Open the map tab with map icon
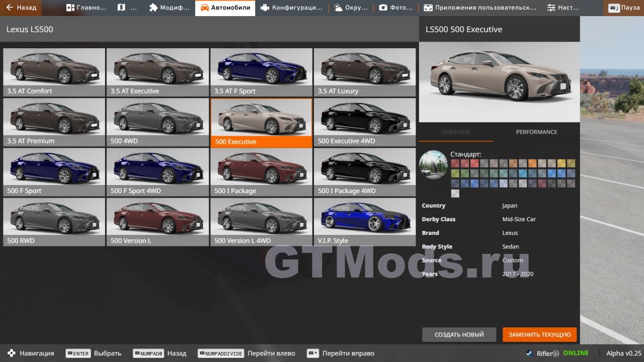The height and width of the screenshot is (362, 644). [127, 8]
